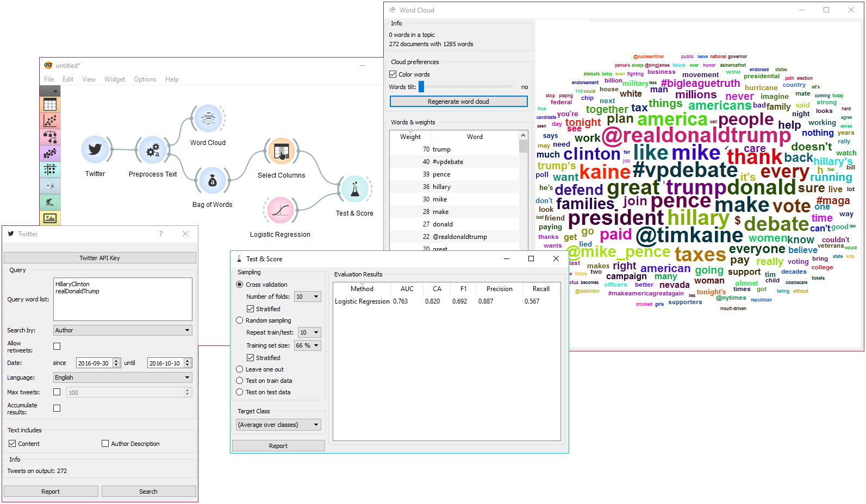Select the Preprocess Text widget node
Image resolution: width=866 pixels, height=504 pixels.
[x=153, y=150]
